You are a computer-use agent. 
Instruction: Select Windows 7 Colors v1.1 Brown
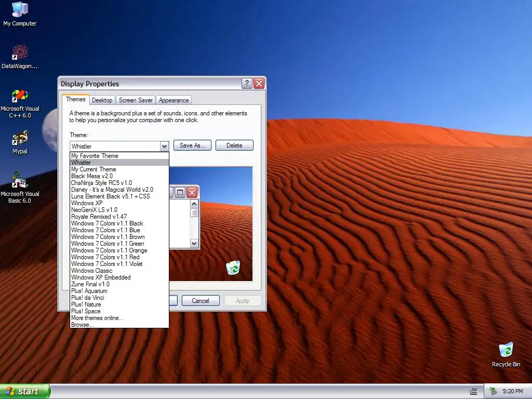tap(119, 237)
